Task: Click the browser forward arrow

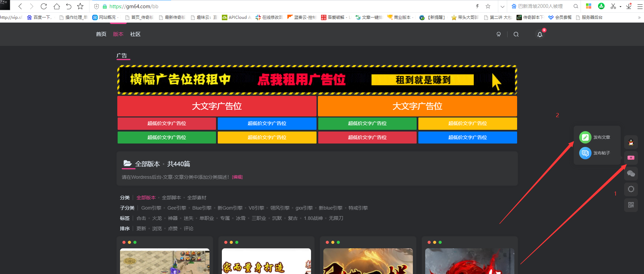Action: (32, 6)
